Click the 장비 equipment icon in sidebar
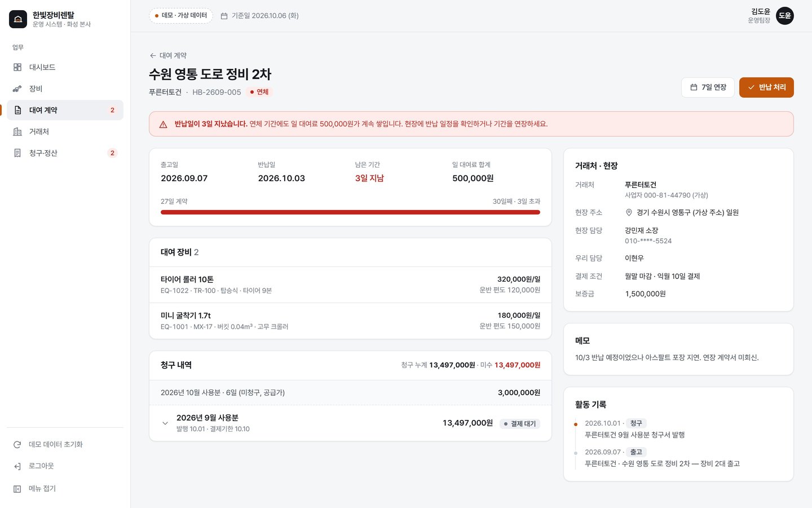 (x=17, y=89)
